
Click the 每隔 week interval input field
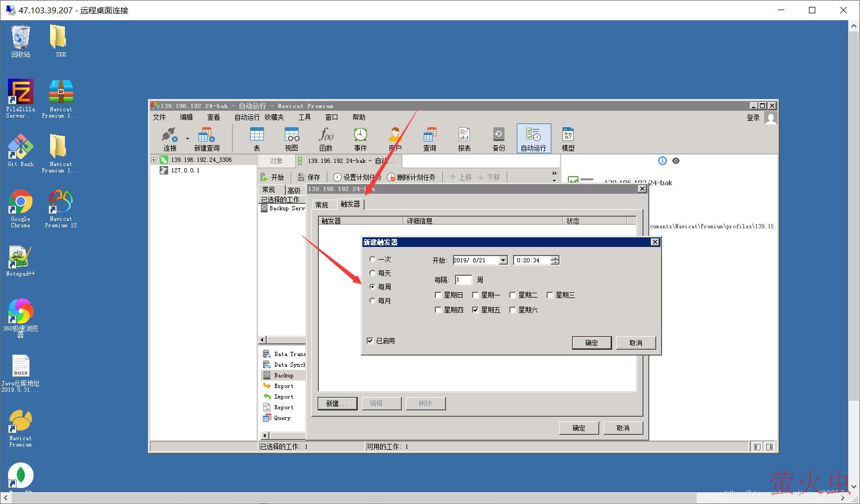pyautogui.click(x=463, y=279)
